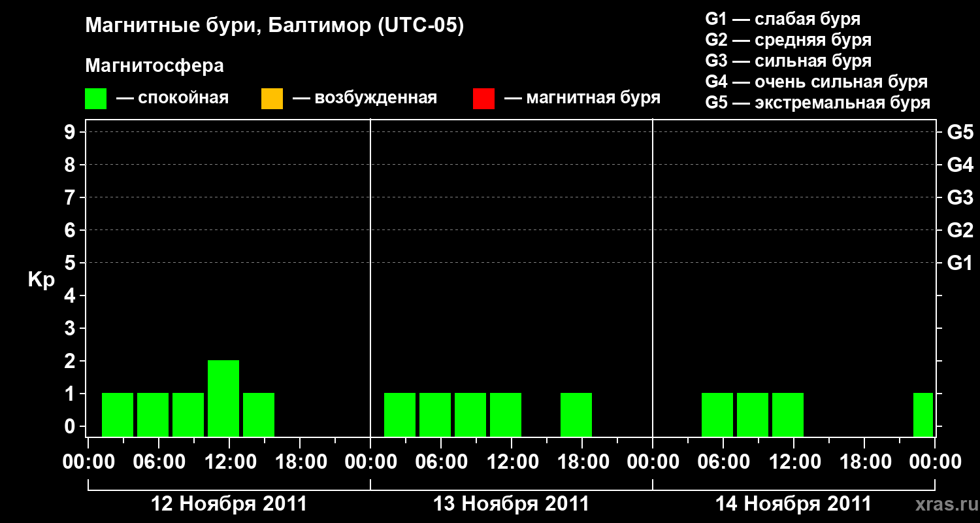The image size is (980, 523).
Task: Select the last green bar on 14 November
Action: (x=923, y=414)
